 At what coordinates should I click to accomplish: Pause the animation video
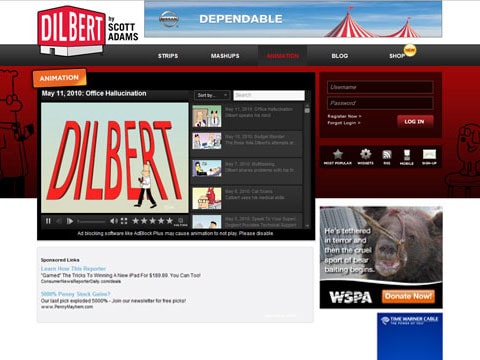tap(48, 221)
